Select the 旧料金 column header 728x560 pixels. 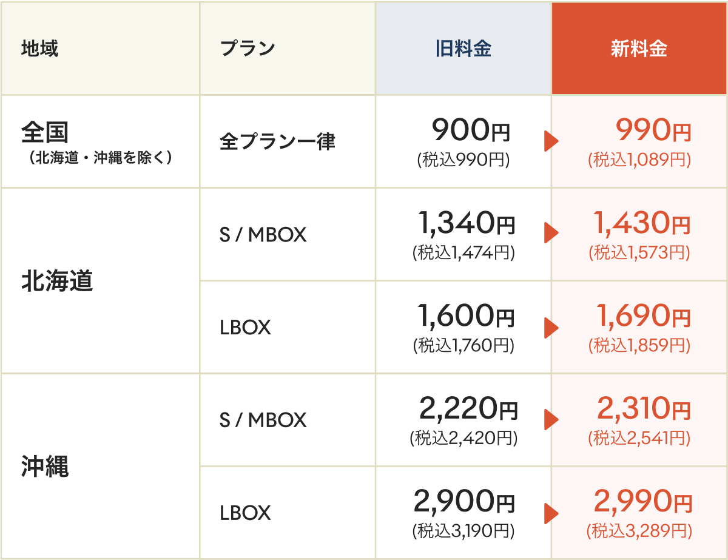(463, 49)
